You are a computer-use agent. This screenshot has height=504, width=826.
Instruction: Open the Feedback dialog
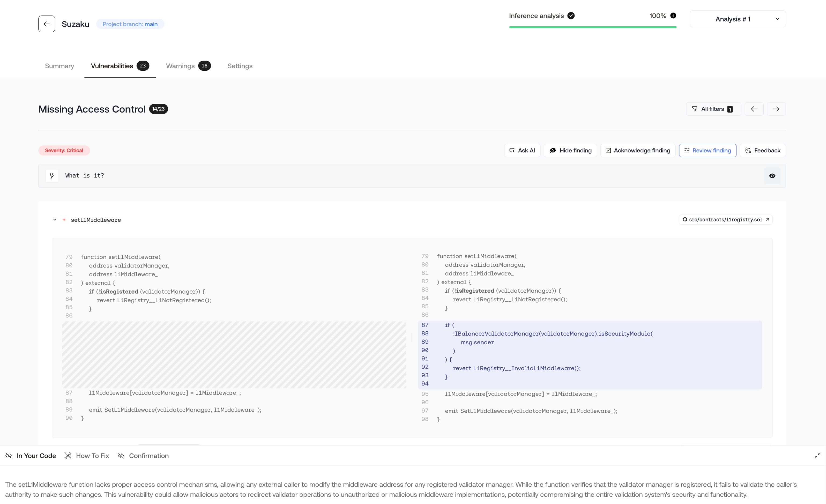pos(762,151)
